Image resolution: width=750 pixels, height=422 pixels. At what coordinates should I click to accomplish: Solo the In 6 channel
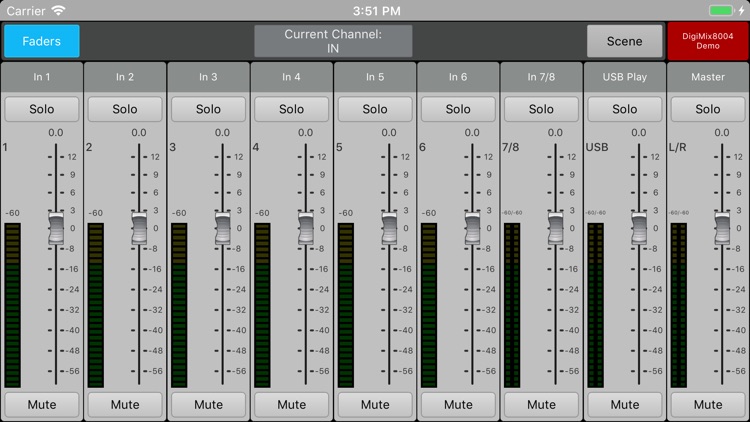(458, 109)
